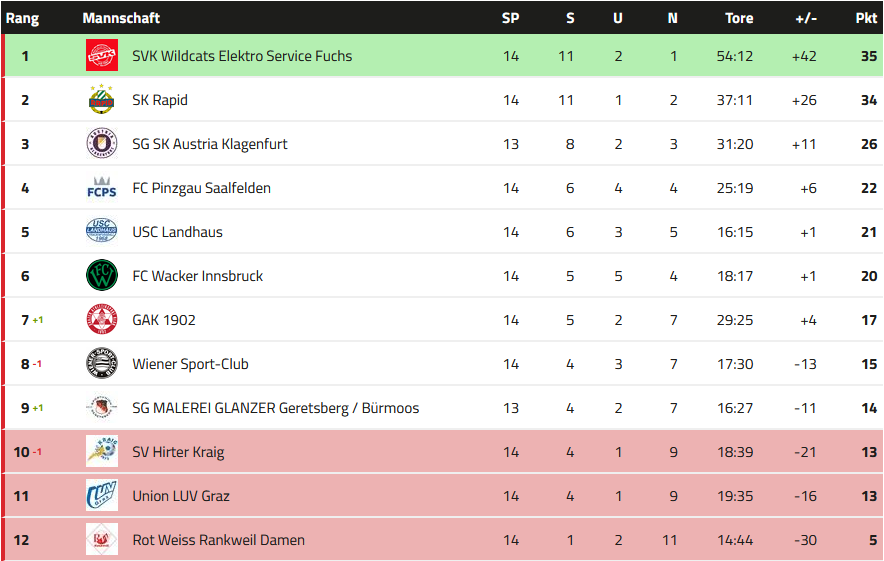Click the Tore column header
The height and width of the screenshot is (561, 884).
pos(739,18)
